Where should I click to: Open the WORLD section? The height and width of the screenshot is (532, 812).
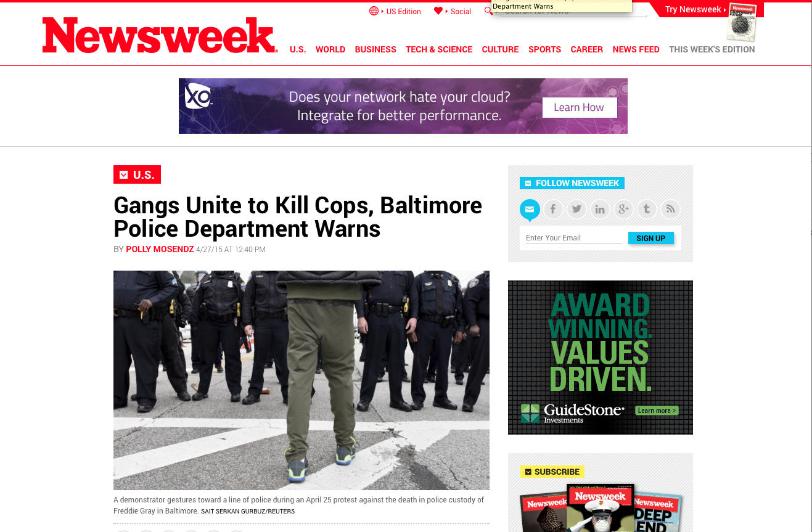click(330, 49)
